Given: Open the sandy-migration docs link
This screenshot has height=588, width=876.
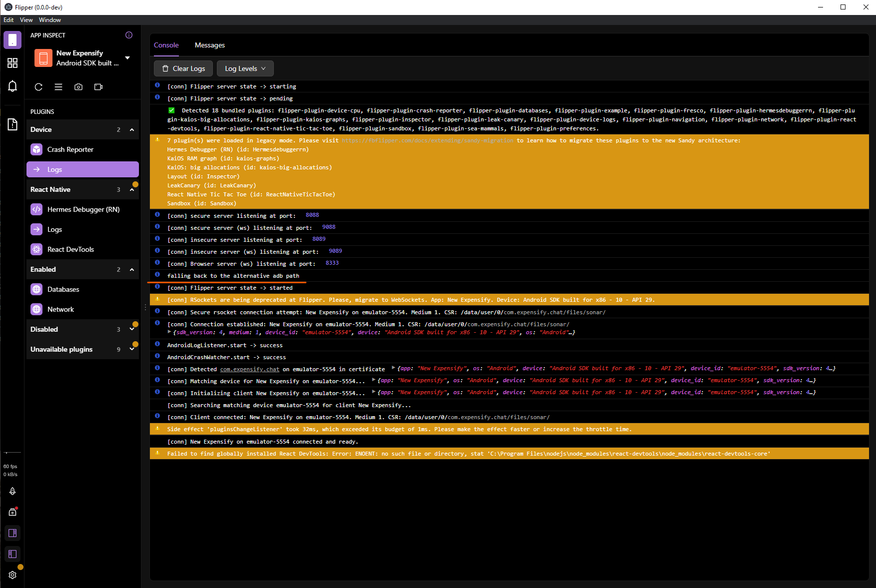Looking at the screenshot, I should tap(427, 140).
